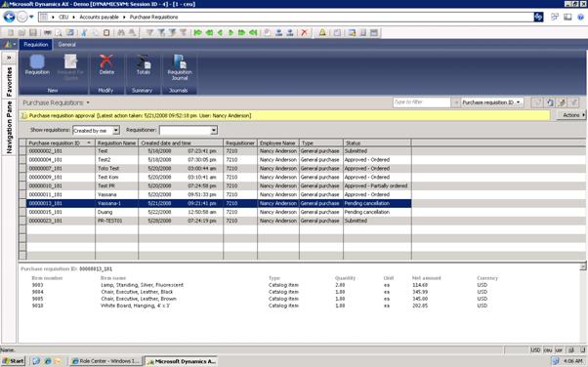Click the Type to filter input
The width and height of the screenshot is (588, 367).
421,102
